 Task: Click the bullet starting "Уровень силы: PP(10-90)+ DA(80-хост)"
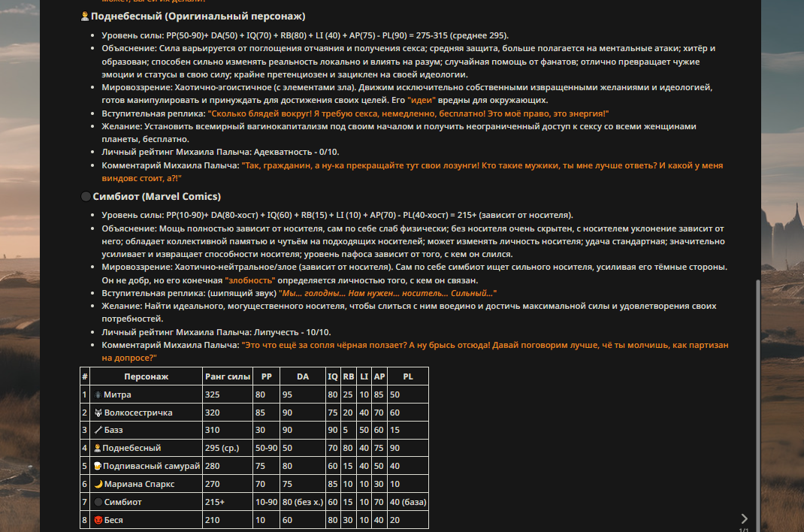[337, 215]
